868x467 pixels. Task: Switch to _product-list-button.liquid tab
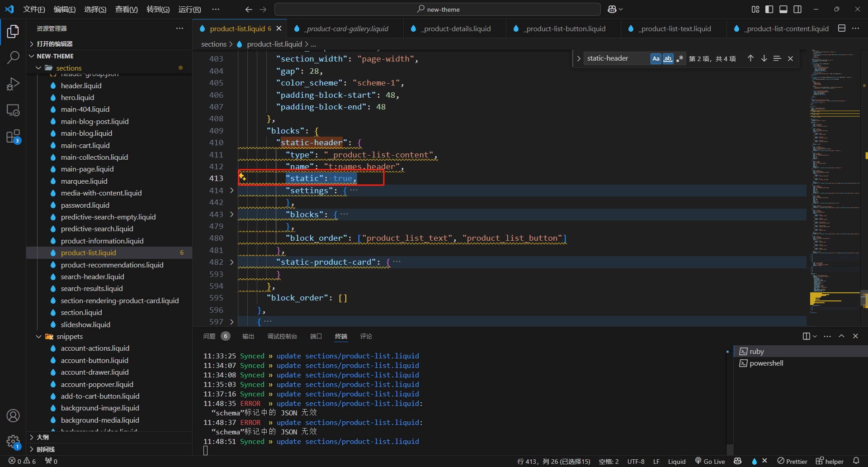[x=565, y=29]
